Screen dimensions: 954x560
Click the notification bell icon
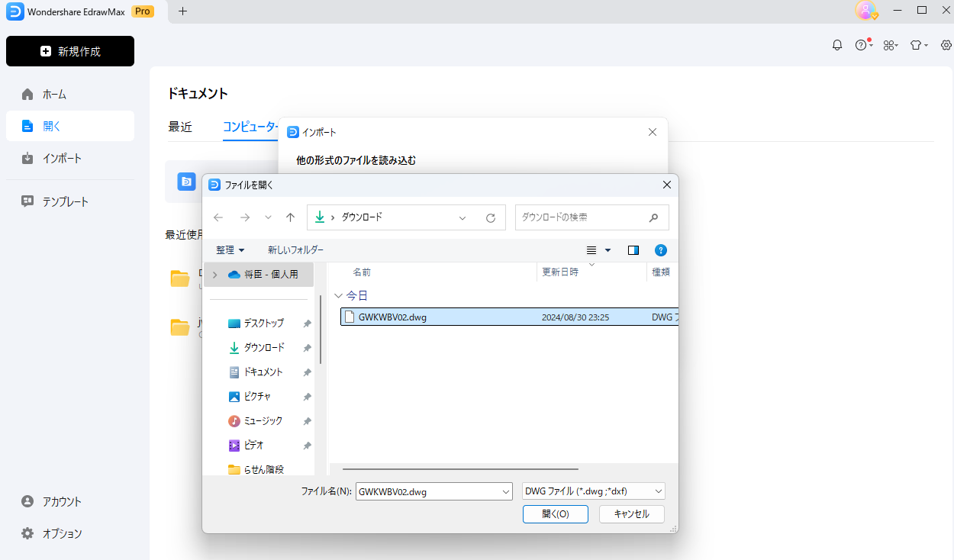pos(837,45)
